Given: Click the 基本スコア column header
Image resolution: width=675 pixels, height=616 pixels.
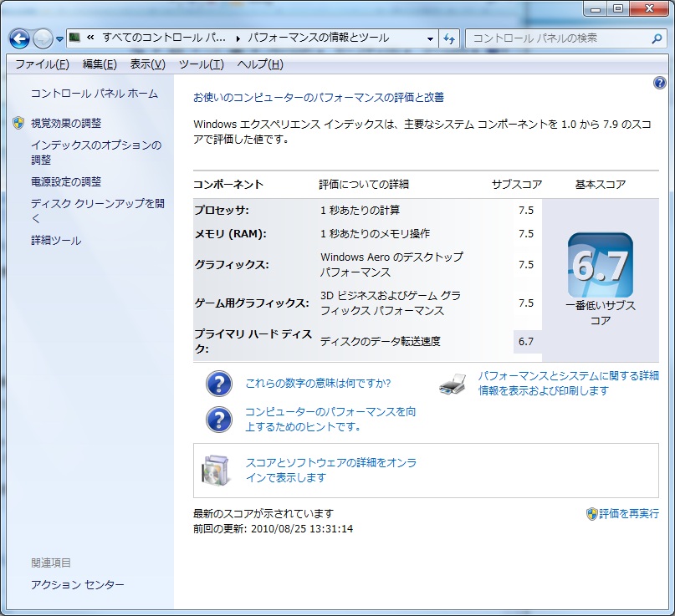Looking at the screenshot, I should tap(600, 184).
